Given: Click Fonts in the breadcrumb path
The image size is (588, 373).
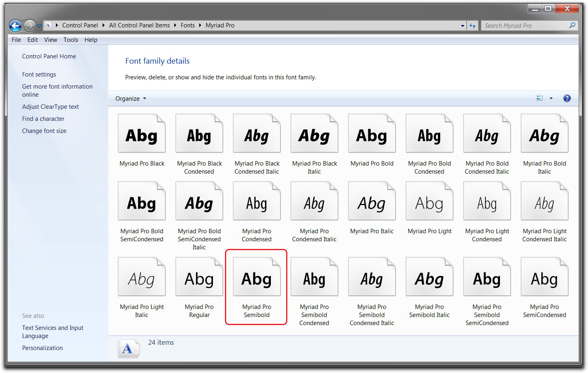Looking at the screenshot, I should tap(188, 25).
